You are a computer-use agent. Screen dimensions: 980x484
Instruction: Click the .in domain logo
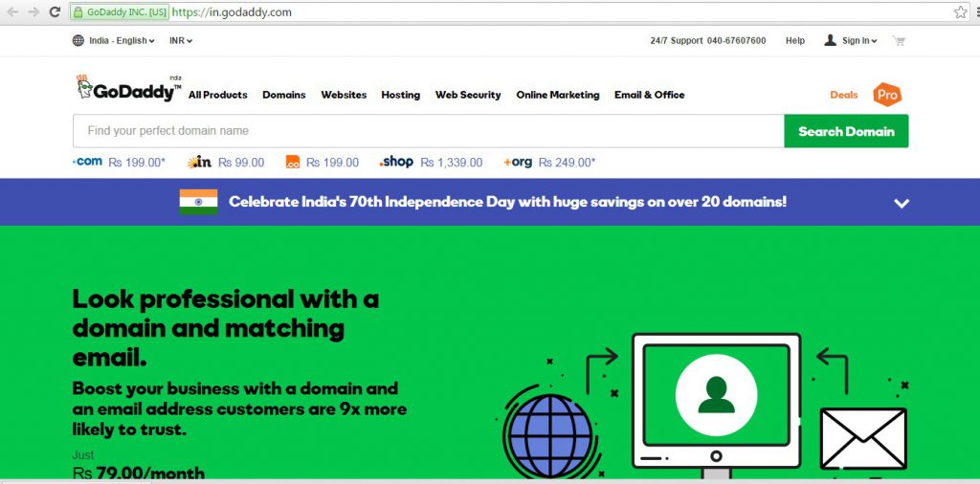(x=199, y=163)
